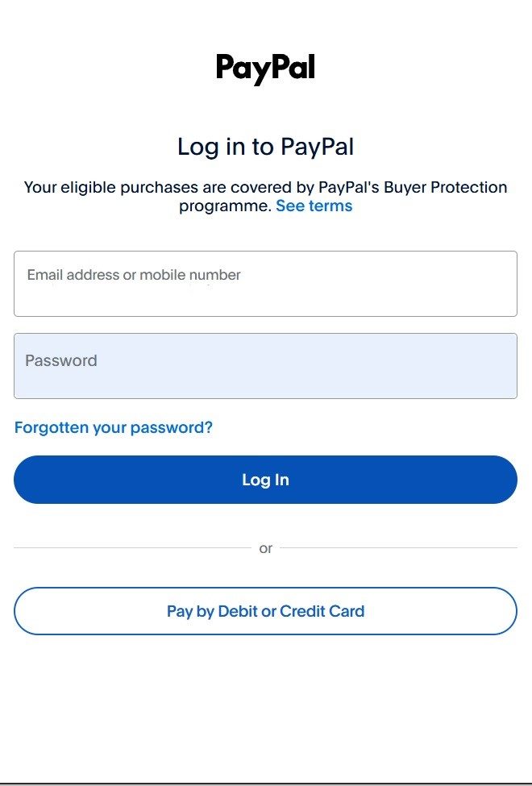Click the "Password" placeholder text

[61, 360]
